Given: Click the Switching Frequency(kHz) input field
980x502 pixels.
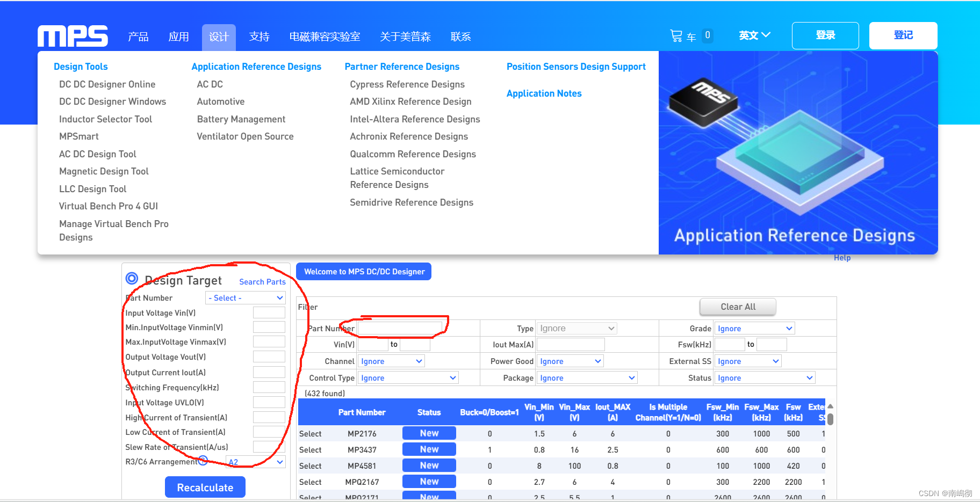Looking at the screenshot, I should (x=269, y=387).
